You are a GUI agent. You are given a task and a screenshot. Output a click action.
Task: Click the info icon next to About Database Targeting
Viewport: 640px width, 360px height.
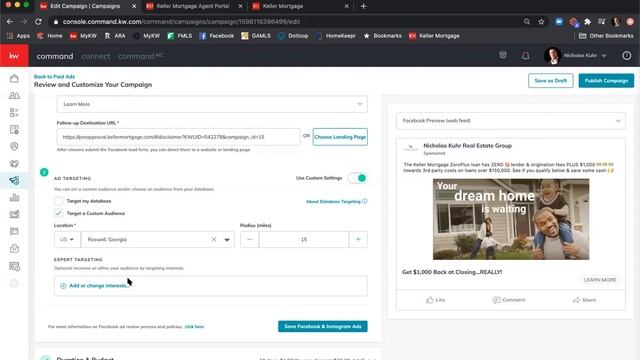[365, 201]
